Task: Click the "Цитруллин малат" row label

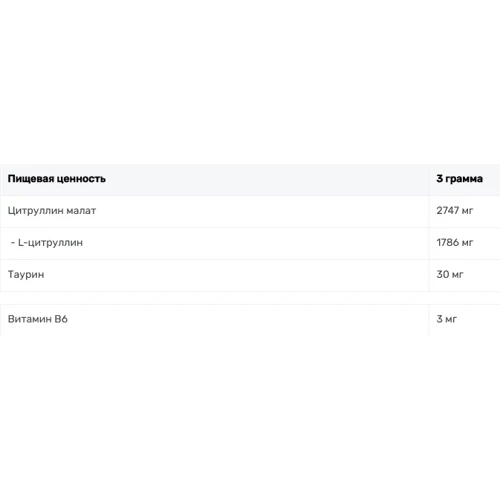Action: pyautogui.click(x=52, y=211)
